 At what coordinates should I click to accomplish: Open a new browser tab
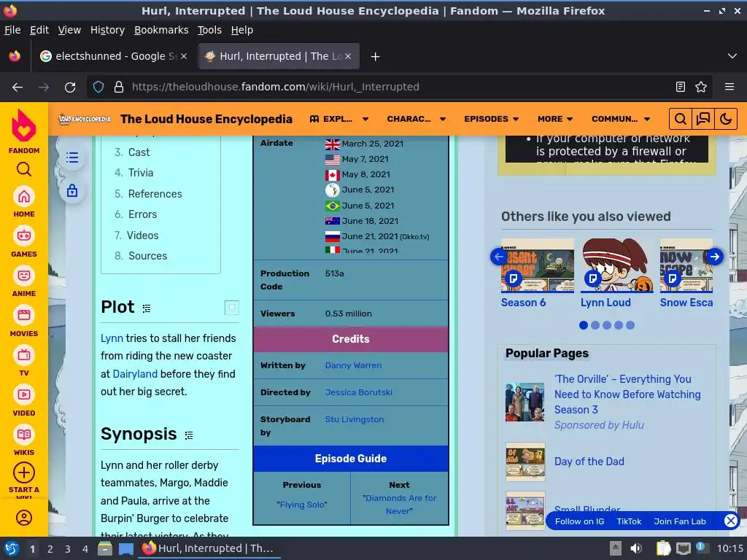pyautogui.click(x=376, y=57)
